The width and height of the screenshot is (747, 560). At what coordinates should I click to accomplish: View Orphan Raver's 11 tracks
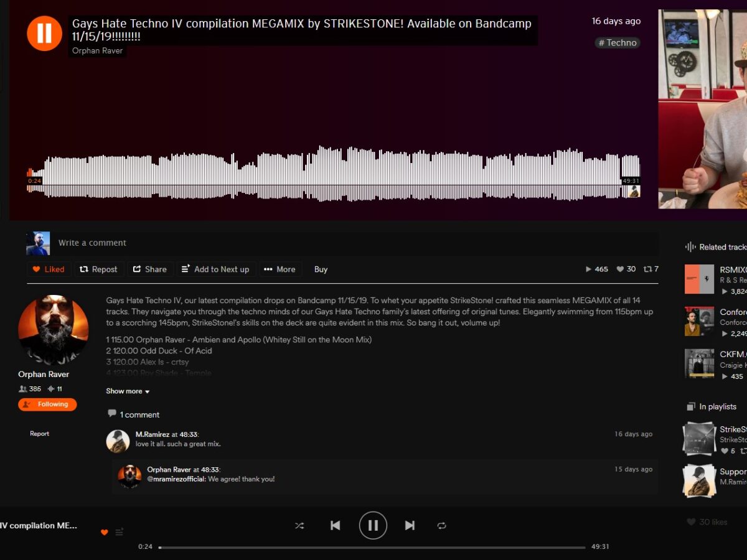click(55, 389)
